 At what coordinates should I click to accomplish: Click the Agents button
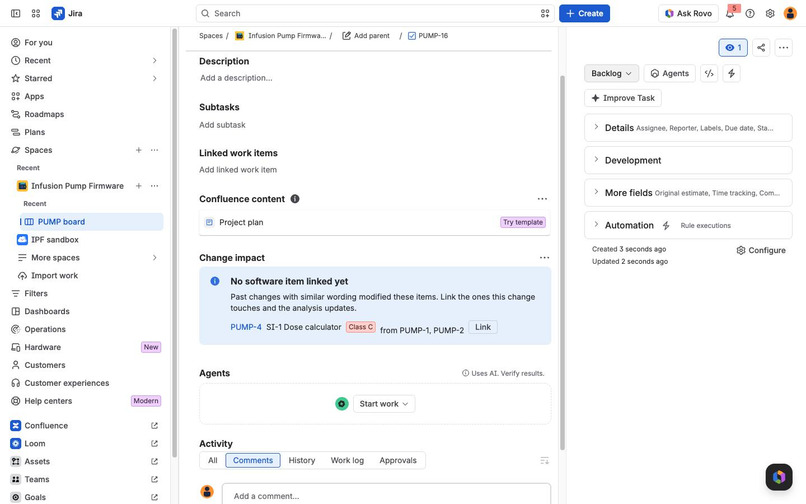click(x=670, y=74)
